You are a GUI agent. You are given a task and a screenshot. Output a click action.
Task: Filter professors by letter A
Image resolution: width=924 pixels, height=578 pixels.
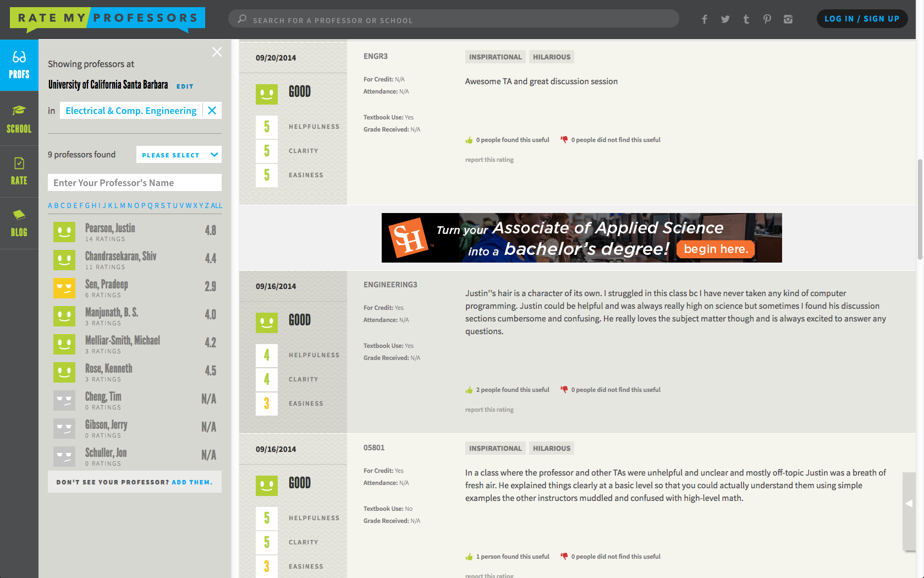[50, 206]
